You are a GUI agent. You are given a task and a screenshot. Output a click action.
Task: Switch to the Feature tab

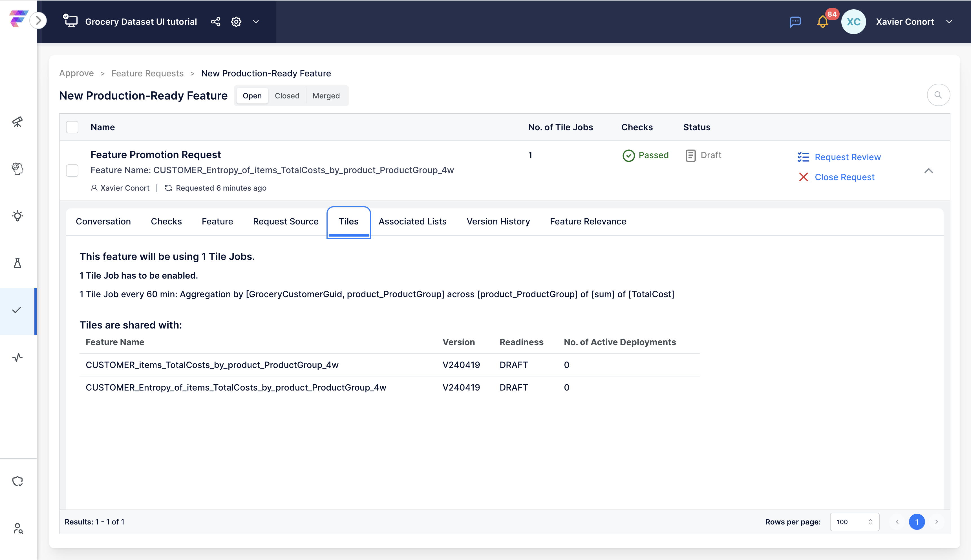click(217, 222)
